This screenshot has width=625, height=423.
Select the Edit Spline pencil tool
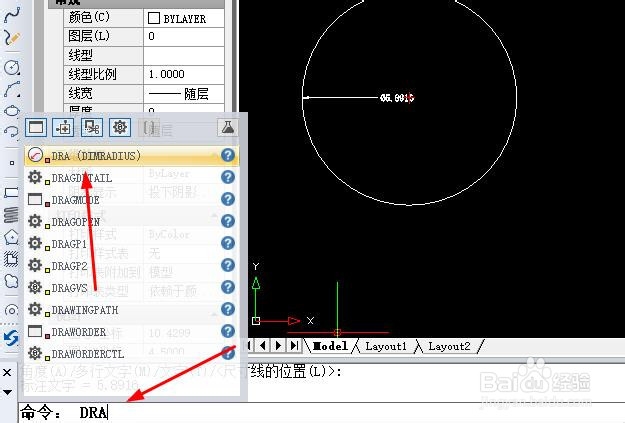click(x=12, y=38)
